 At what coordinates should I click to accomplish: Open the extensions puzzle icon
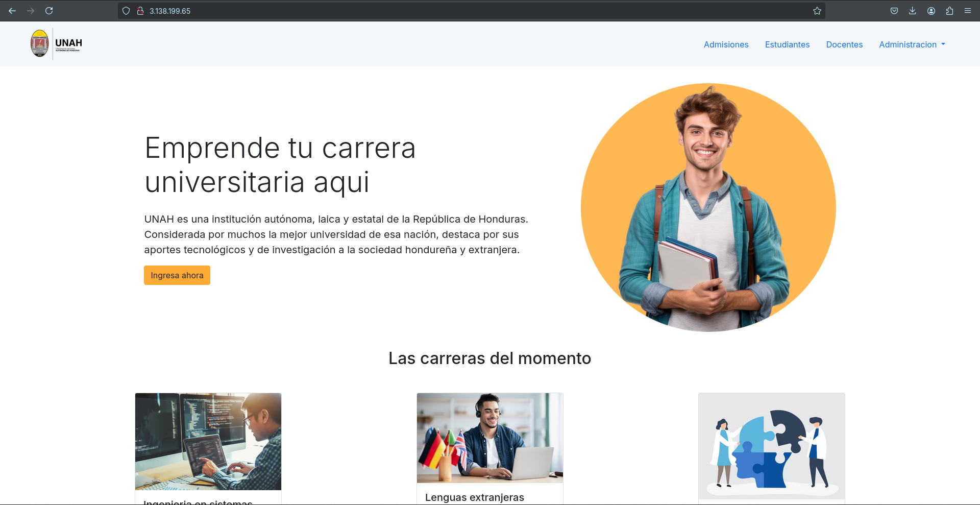(949, 11)
